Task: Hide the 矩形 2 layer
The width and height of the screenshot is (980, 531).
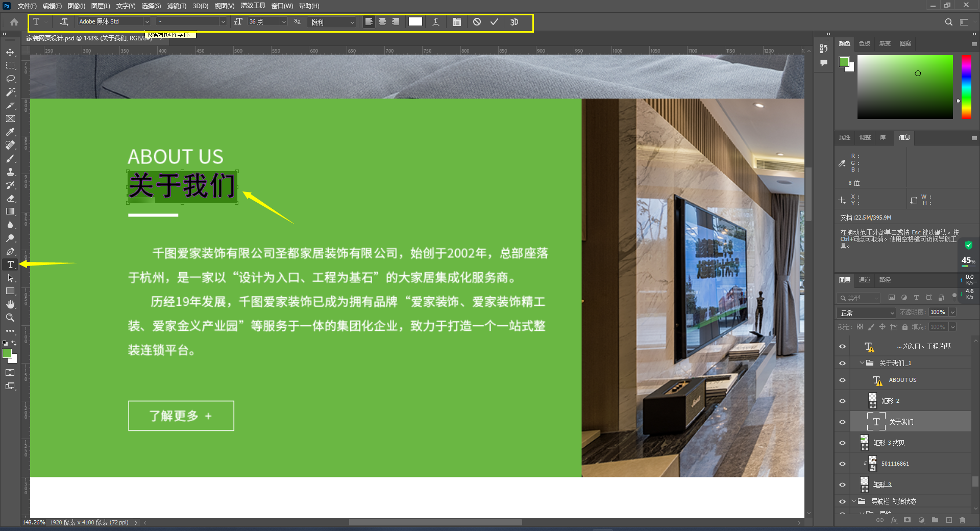Action: coord(842,401)
